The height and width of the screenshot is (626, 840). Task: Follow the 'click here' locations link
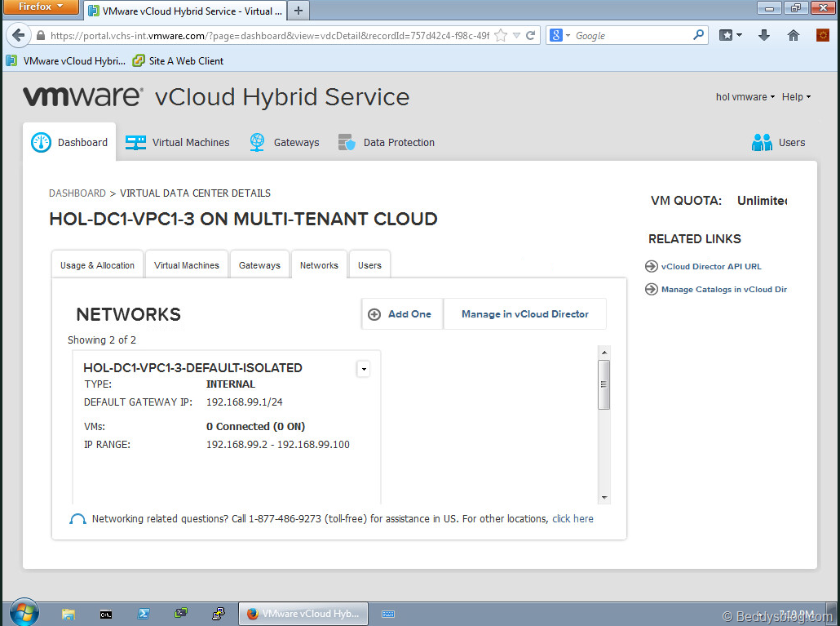[x=573, y=519]
